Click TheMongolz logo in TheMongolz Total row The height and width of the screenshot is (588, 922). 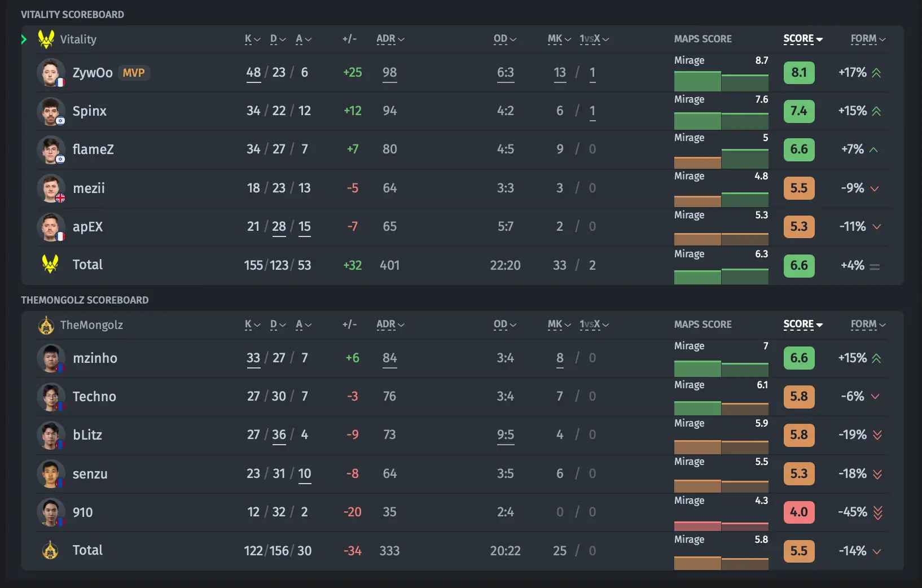[x=50, y=550]
